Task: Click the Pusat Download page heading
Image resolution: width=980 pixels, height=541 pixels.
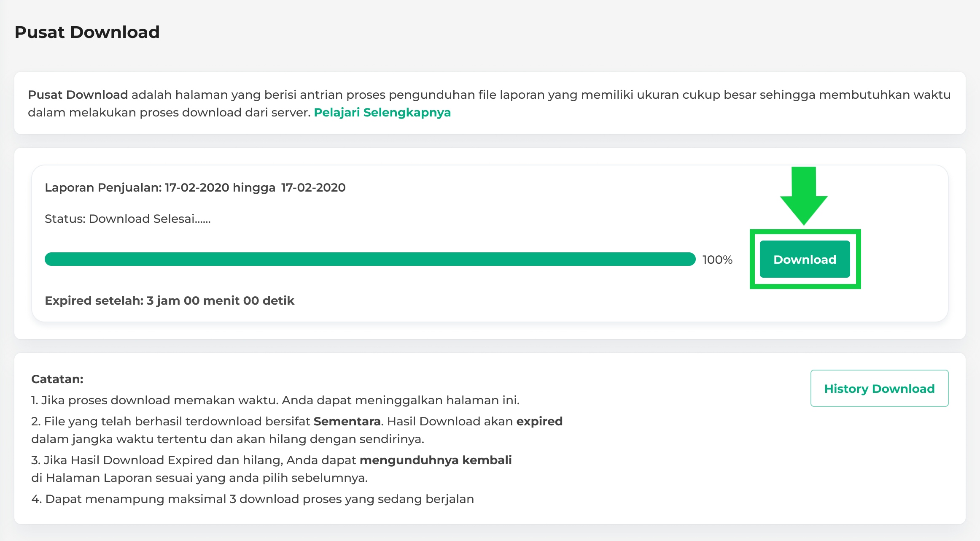Action: coord(87,32)
